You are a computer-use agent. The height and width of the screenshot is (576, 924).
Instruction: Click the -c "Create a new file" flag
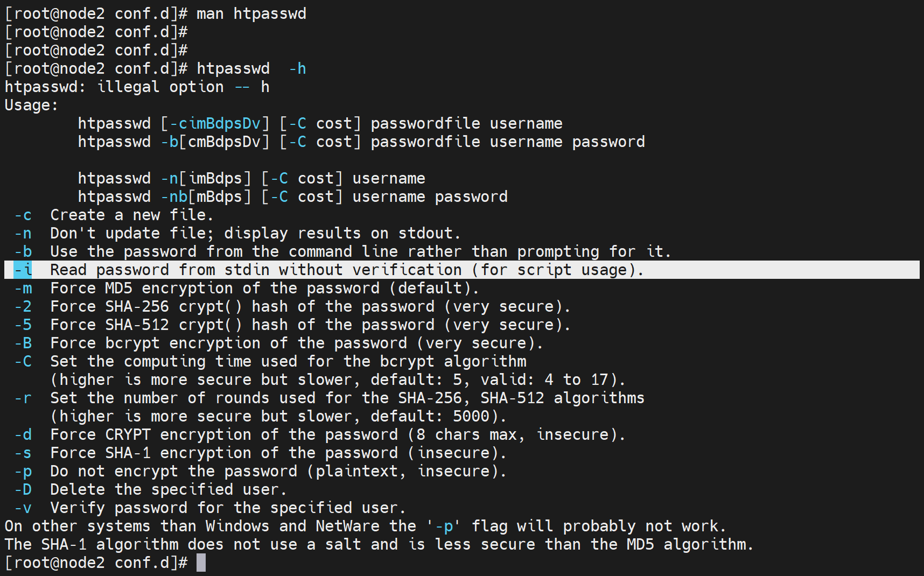[x=23, y=215]
